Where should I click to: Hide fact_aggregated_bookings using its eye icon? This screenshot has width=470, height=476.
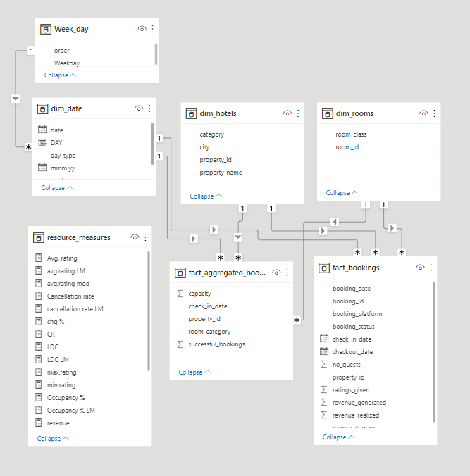[276, 273]
